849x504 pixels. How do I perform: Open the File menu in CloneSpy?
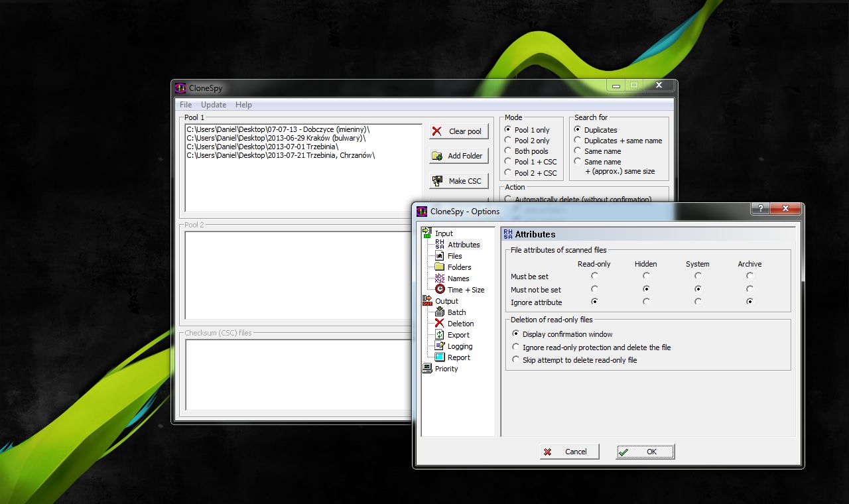(x=186, y=105)
